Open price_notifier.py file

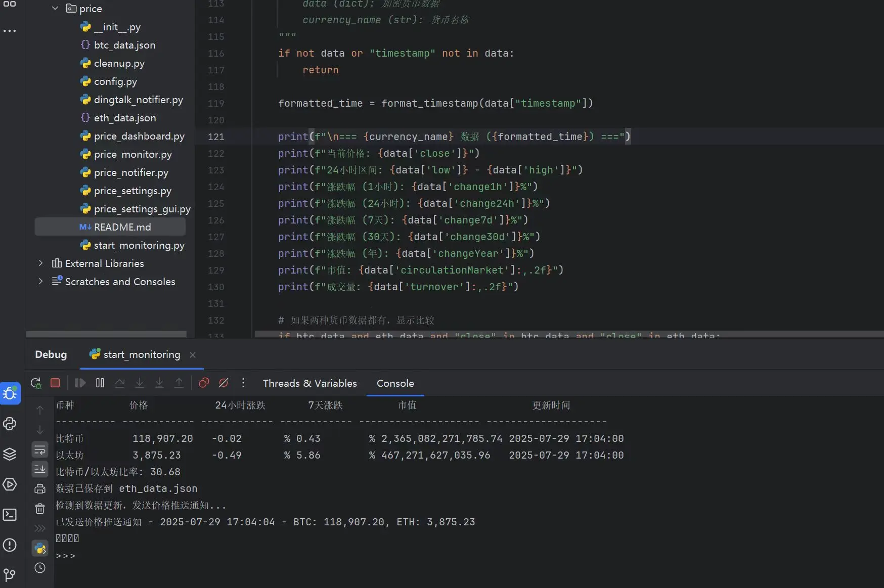[x=124, y=172]
